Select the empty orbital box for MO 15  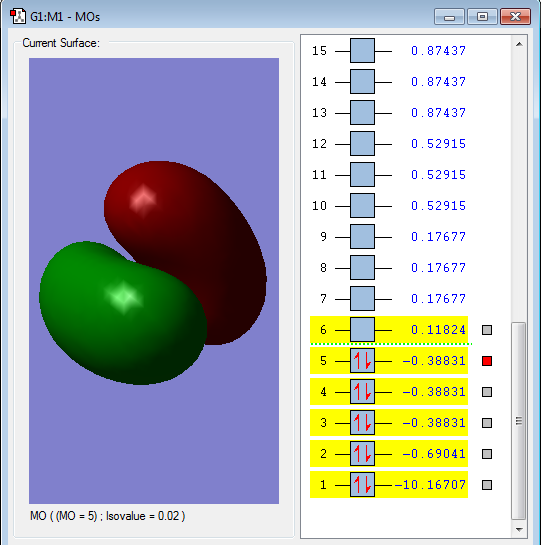tap(362, 51)
